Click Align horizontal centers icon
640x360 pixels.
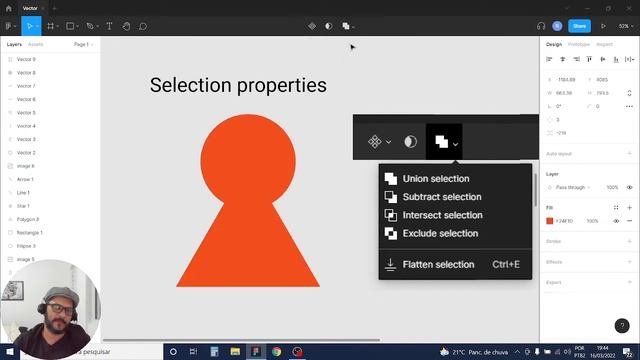[x=562, y=59]
